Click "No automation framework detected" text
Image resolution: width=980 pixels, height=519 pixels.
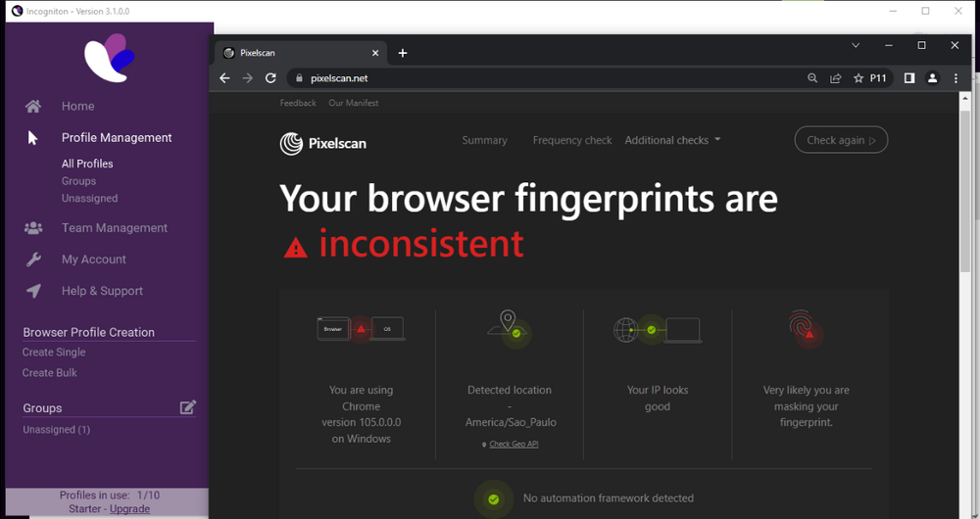click(609, 498)
